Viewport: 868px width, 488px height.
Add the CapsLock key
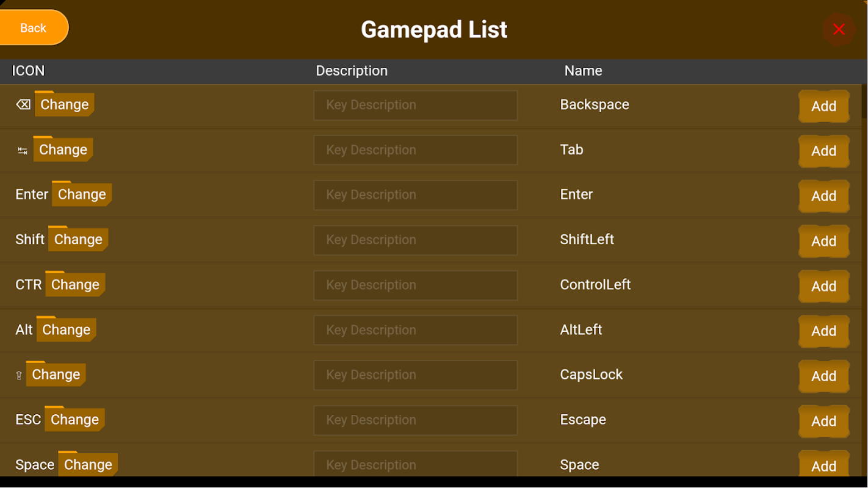[823, 376]
